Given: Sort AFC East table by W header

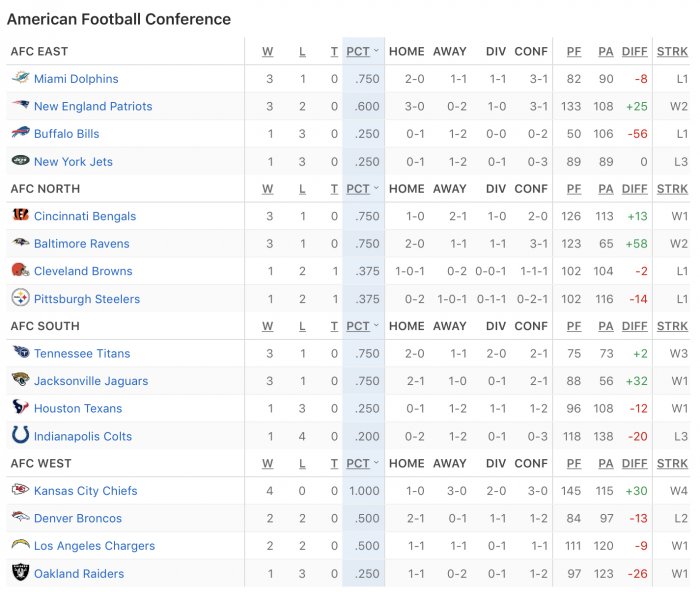Looking at the screenshot, I should pos(268,51).
